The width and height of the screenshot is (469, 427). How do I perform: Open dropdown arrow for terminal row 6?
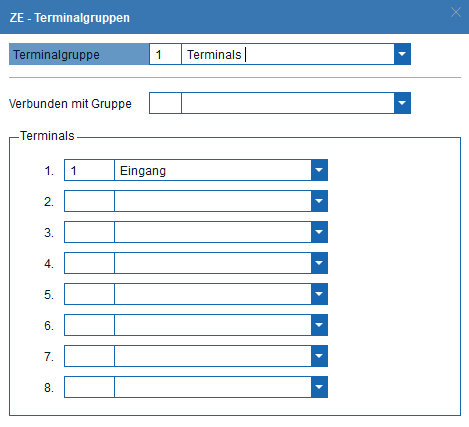(319, 325)
